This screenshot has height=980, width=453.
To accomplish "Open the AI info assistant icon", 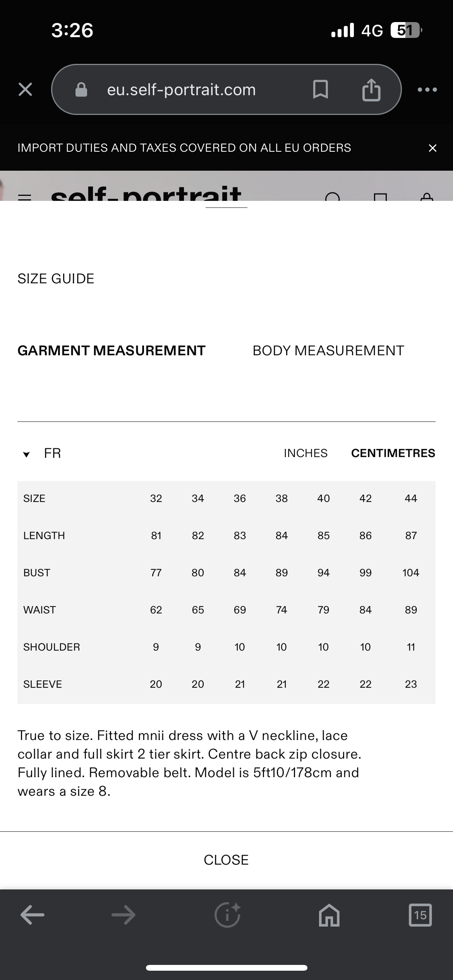I will pyautogui.click(x=228, y=915).
